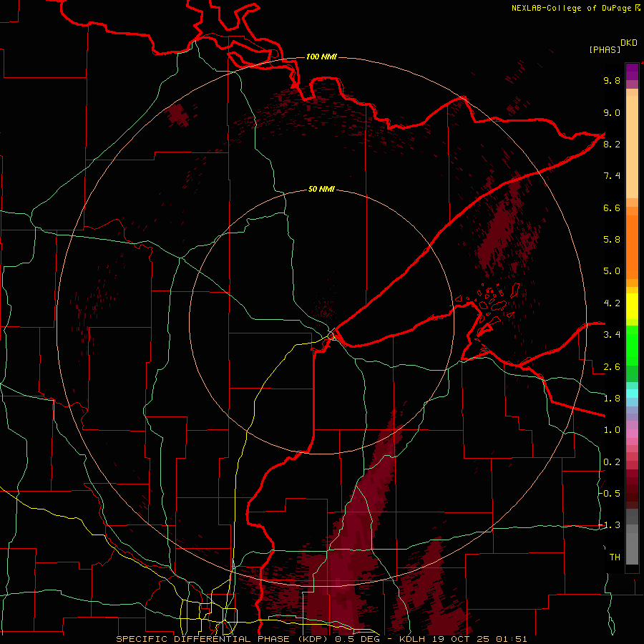Pick the bright green segment of the color bar
This screenshot has height=644, width=644.
coord(632,345)
